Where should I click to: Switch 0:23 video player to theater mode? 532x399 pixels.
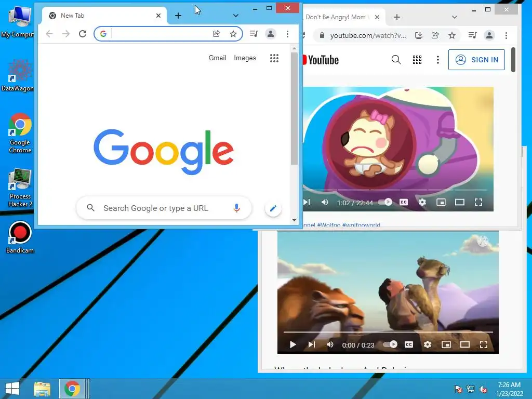tap(465, 345)
